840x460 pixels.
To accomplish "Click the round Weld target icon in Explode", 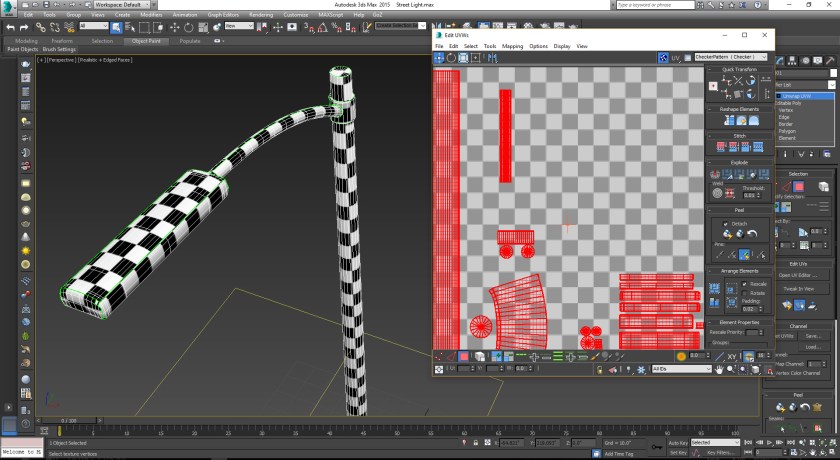I will click(x=717, y=192).
